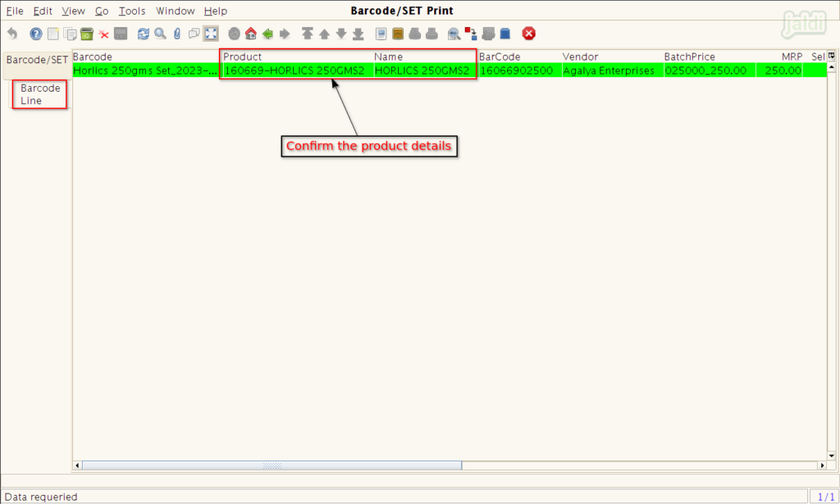Sort by the Product column header

coord(297,57)
